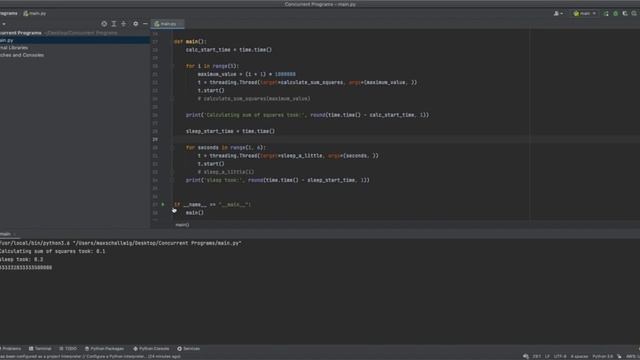This screenshot has height=360, width=640.
Task: Start debugging with the bug icon
Action: (x=616, y=13)
